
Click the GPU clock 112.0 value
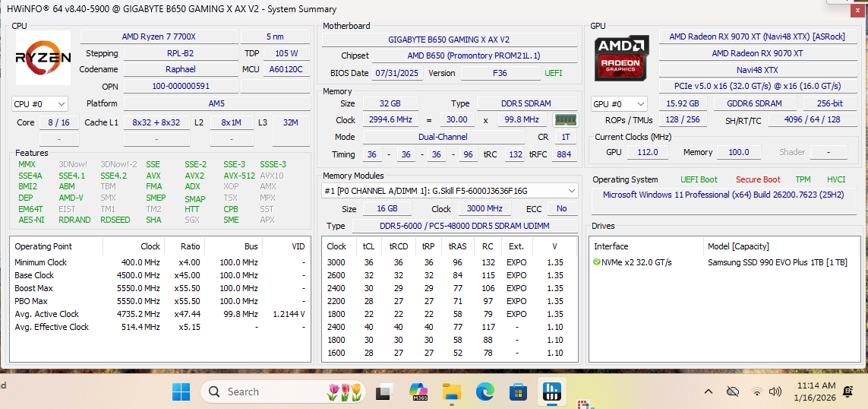point(647,152)
